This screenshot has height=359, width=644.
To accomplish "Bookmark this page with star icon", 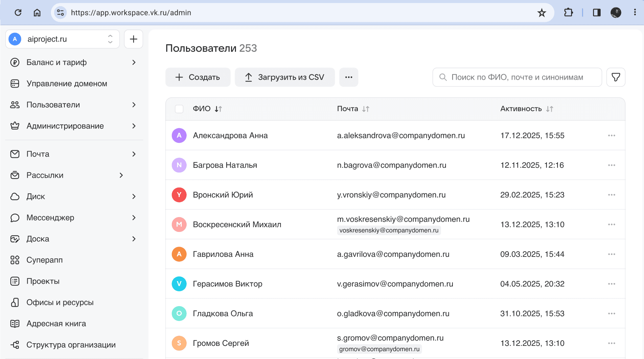I will click(x=541, y=13).
